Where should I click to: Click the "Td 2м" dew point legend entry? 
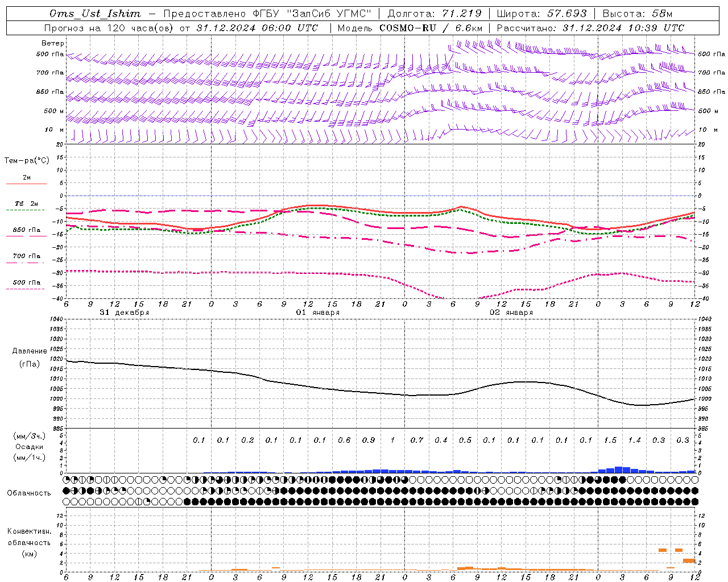click(27, 203)
